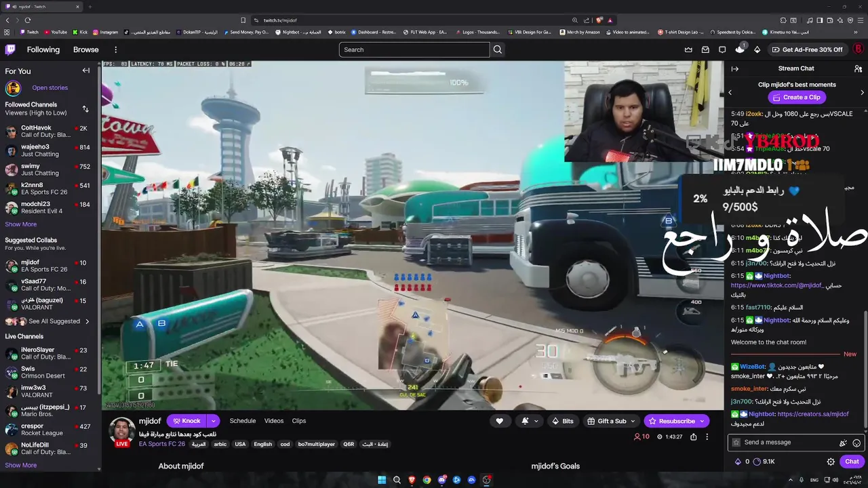868x488 pixels.
Task: Sort followed channels by viewers
Action: (x=85, y=108)
